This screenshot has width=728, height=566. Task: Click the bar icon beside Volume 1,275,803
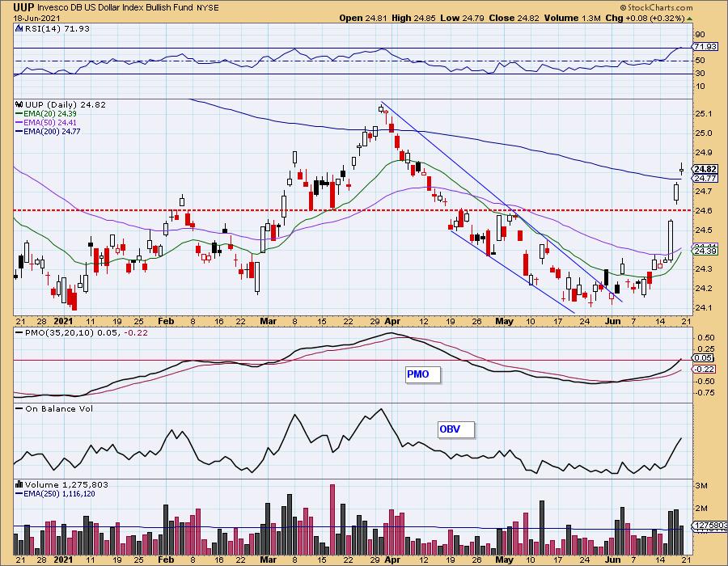pos(19,485)
